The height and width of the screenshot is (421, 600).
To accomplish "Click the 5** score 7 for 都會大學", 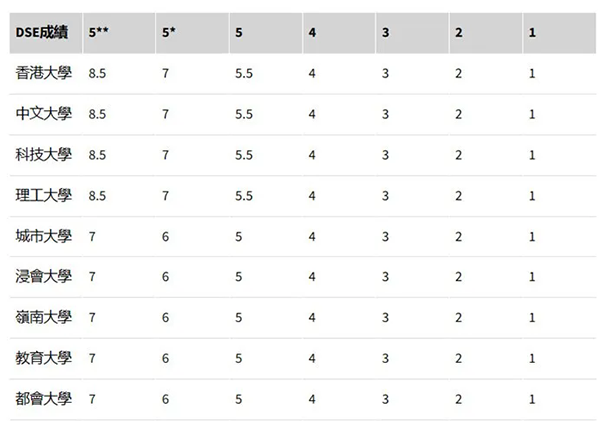I will [92, 399].
